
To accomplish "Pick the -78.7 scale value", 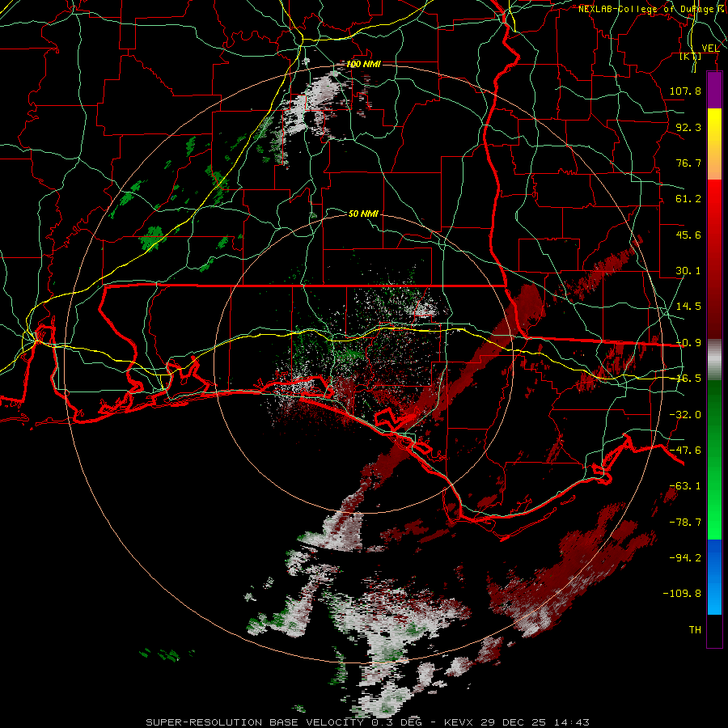I will tap(685, 523).
